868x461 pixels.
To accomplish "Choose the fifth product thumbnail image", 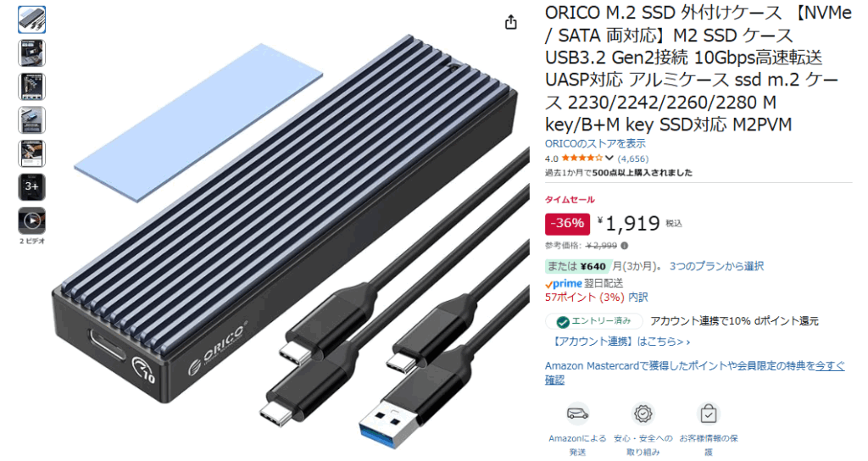I will pos(32,154).
